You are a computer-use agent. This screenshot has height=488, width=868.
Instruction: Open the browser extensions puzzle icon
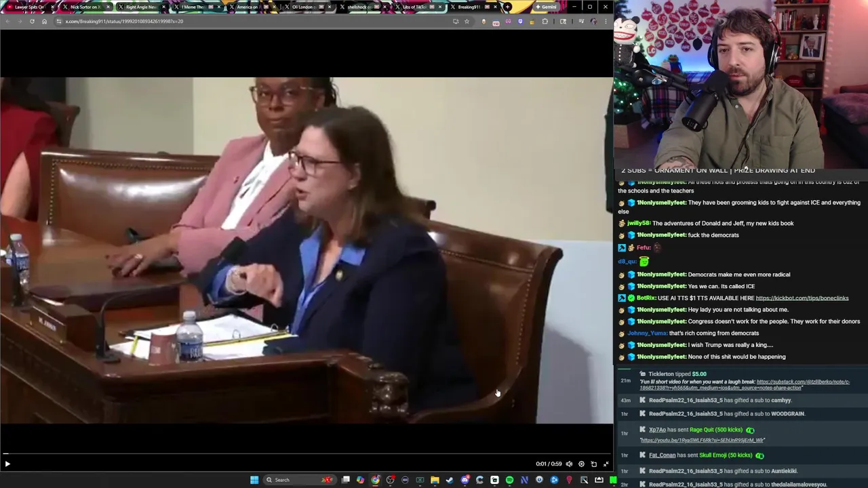coord(545,21)
